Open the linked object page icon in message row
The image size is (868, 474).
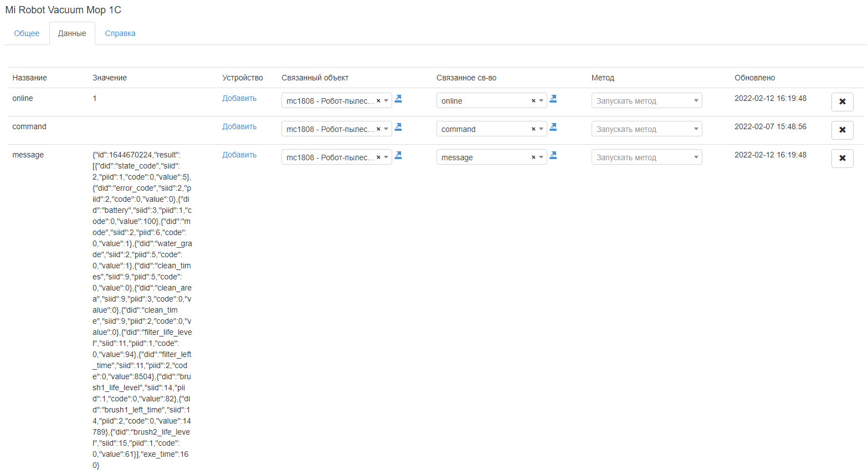(x=398, y=155)
